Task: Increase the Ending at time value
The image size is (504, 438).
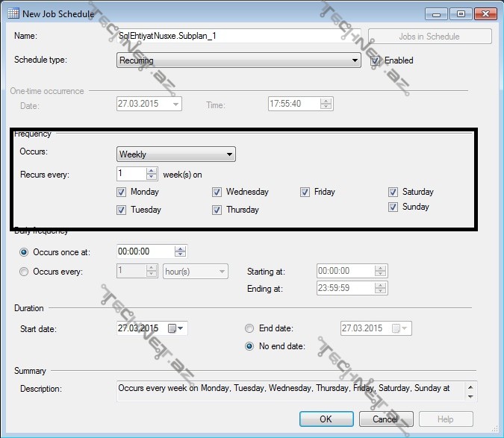Action: point(380,285)
